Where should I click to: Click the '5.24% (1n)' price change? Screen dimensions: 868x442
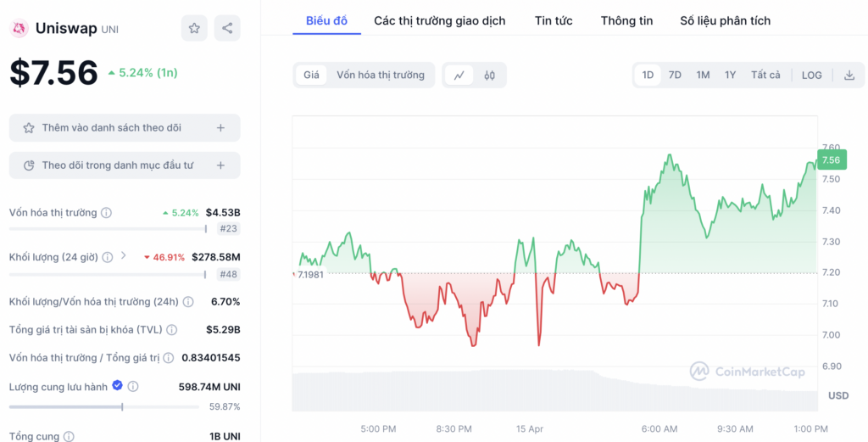pyautogui.click(x=142, y=73)
